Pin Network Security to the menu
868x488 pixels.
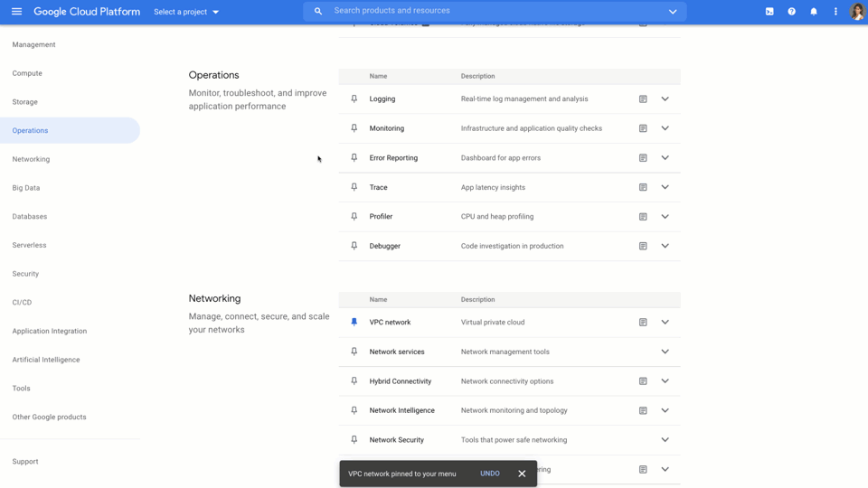pyautogui.click(x=354, y=440)
